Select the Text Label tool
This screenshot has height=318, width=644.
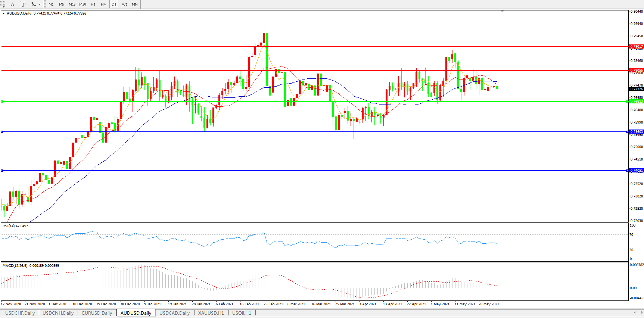[23, 4]
